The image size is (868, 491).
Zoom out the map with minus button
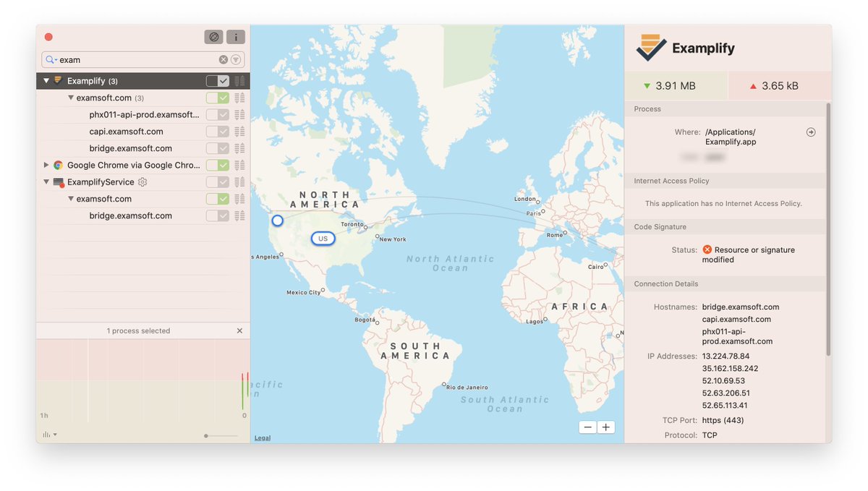pos(588,427)
